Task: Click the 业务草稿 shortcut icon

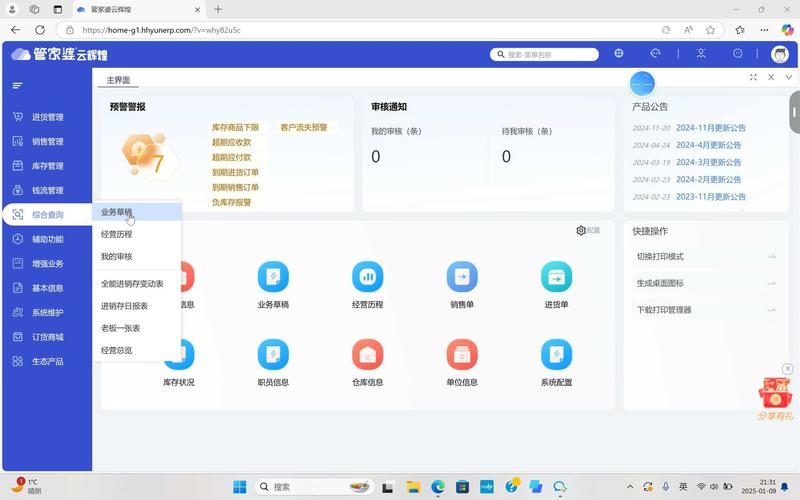Action: (273, 277)
